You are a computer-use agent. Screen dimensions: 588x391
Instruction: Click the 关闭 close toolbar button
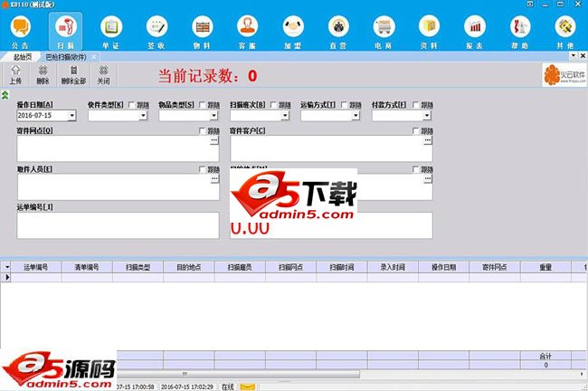point(103,75)
